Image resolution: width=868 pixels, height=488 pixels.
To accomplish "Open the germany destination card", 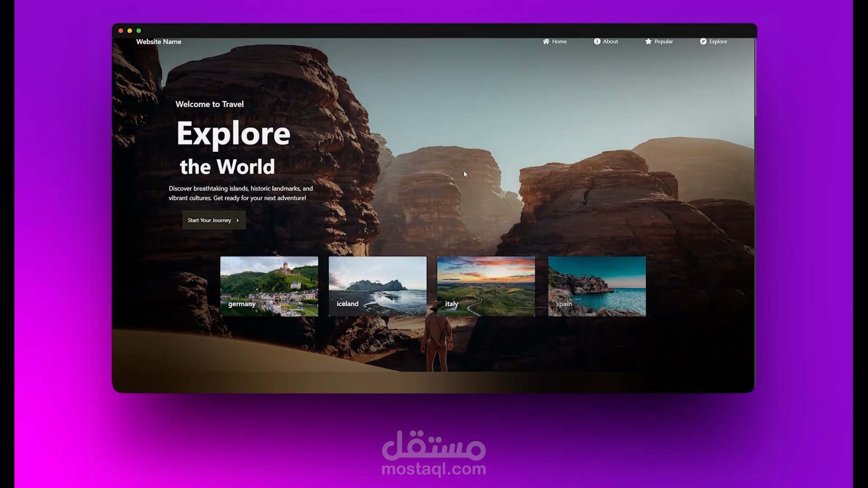I will (269, 286).
